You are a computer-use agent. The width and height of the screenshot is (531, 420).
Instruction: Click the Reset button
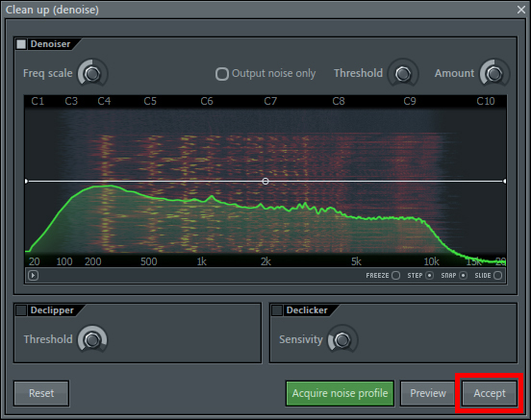[x=41, y=393]
